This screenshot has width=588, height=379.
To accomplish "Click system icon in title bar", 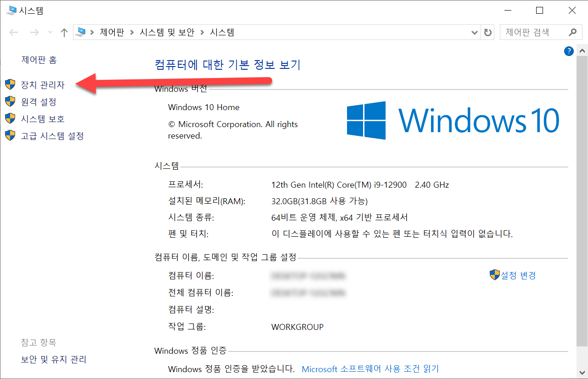I will 11,10.
